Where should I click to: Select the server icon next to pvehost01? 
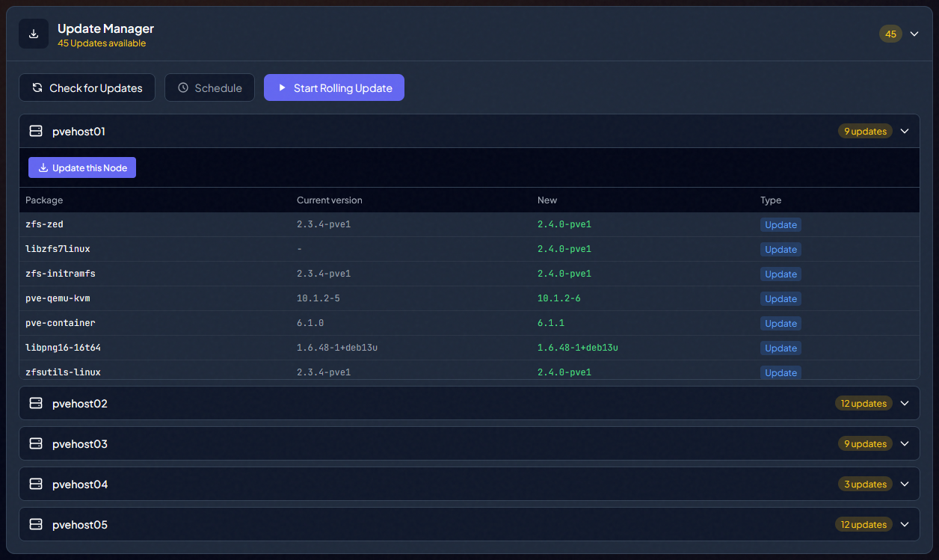[35, 131]
